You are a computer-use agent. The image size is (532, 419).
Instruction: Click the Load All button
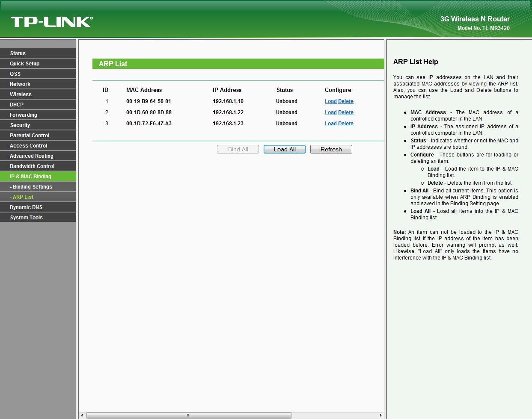pos(285,149)
